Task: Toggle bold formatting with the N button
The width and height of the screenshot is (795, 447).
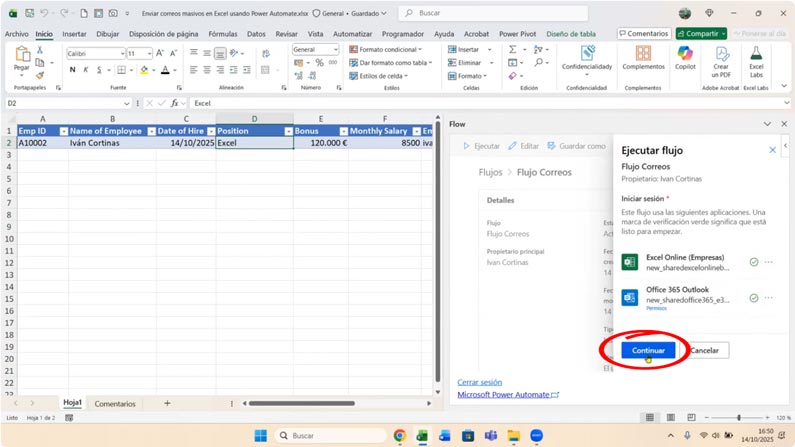Action: 72,70
